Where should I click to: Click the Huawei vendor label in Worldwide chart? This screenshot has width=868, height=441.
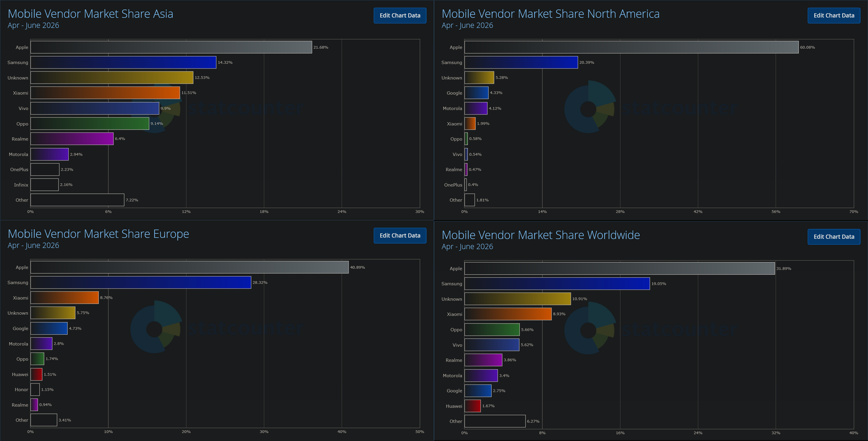454,406
